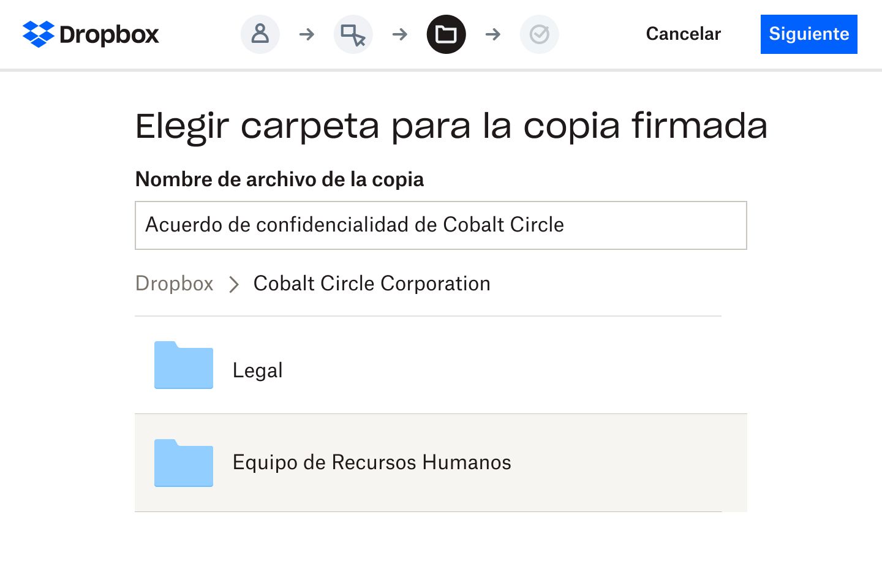Click the Cancelar button
The width and height of the screenshot is (882, 588).
click(x=684, y=34)
